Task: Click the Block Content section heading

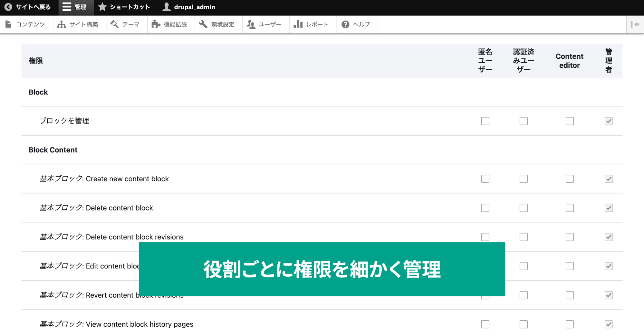Action: point(53,150)
